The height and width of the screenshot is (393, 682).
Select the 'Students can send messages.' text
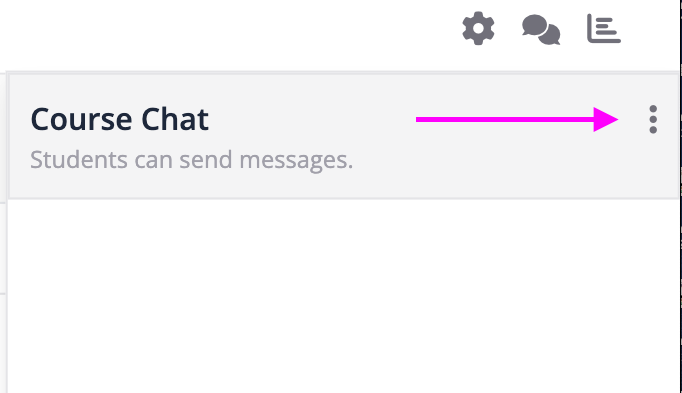coord(191,160)
